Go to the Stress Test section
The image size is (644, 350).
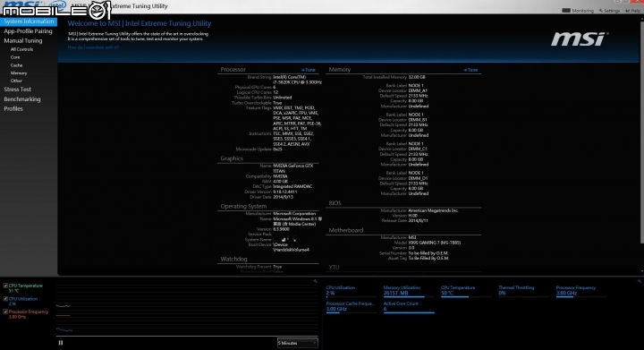17,90
